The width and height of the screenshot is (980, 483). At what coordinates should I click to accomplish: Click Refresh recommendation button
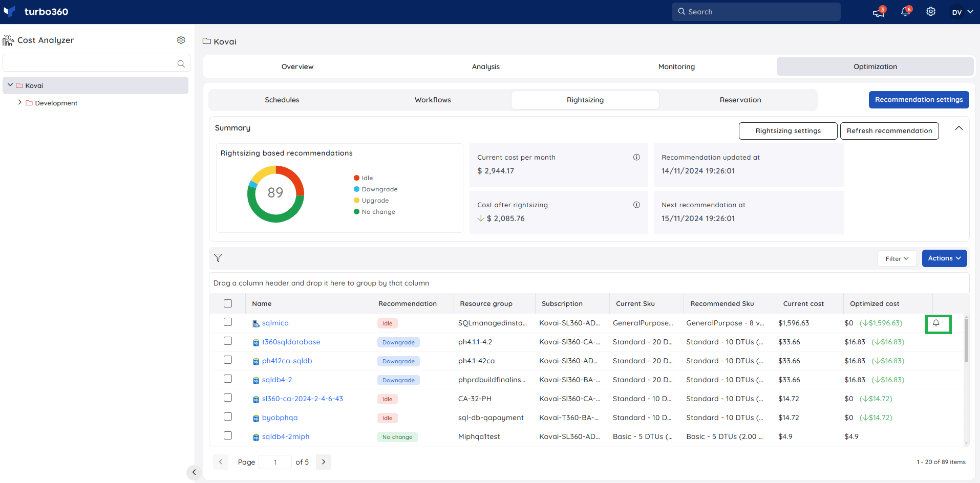889,131
